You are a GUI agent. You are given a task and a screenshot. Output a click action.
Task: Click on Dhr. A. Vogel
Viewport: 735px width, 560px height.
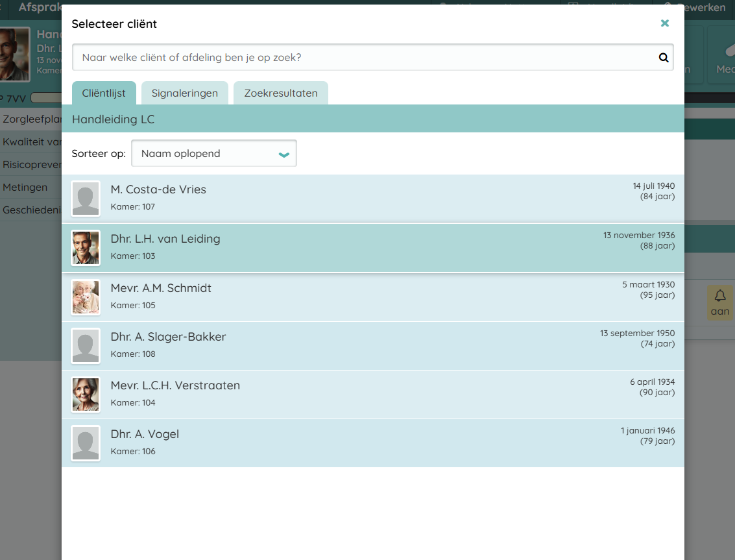click(x=145, y=435)
